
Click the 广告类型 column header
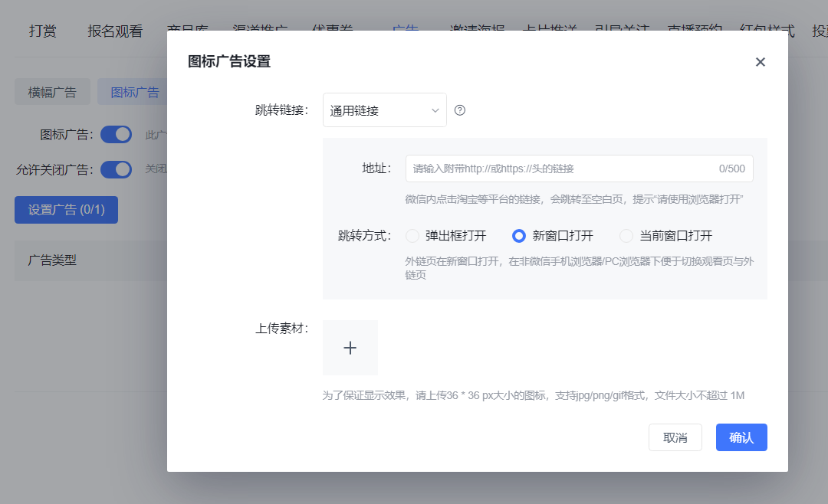click(x=52, y=260)
